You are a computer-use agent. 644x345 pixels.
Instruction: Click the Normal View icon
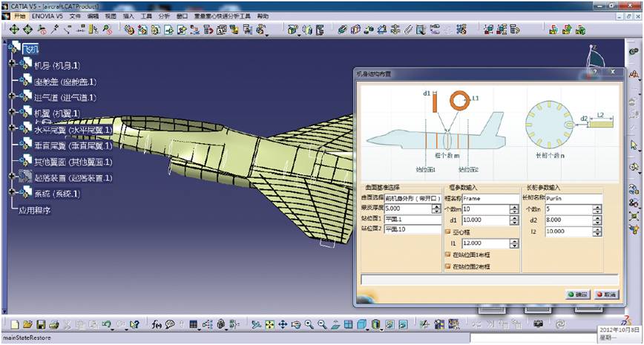pos(335,324)
